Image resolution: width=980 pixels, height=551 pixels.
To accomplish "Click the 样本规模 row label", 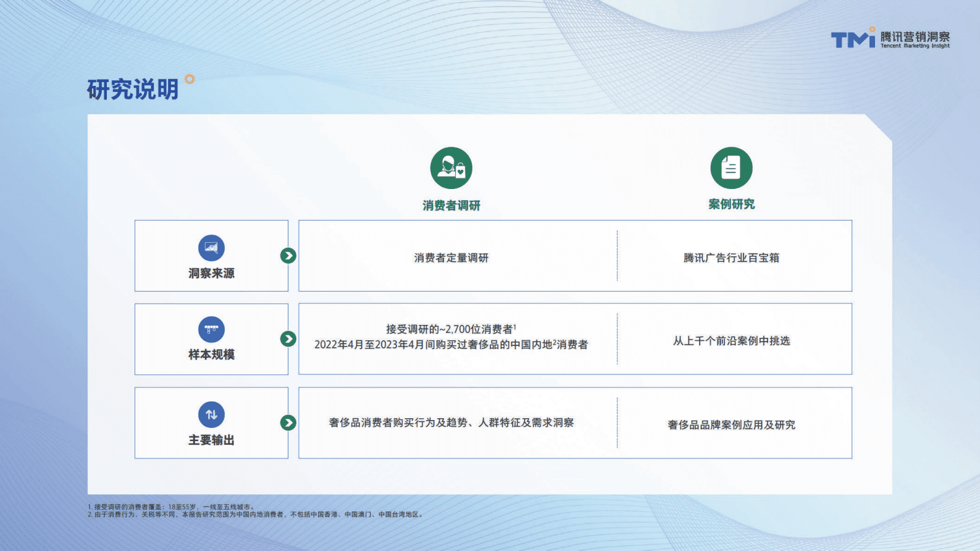I will click(211, 355).
